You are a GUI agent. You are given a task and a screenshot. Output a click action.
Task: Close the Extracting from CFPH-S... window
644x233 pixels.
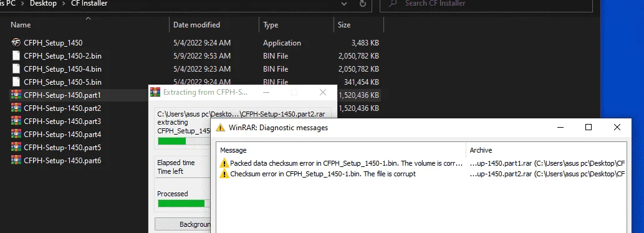(323, 92)
